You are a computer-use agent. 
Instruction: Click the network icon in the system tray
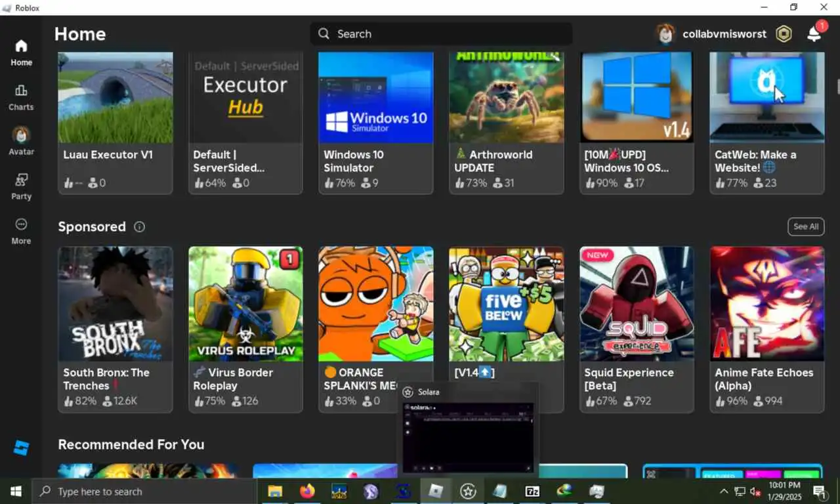tap(740, 491)
